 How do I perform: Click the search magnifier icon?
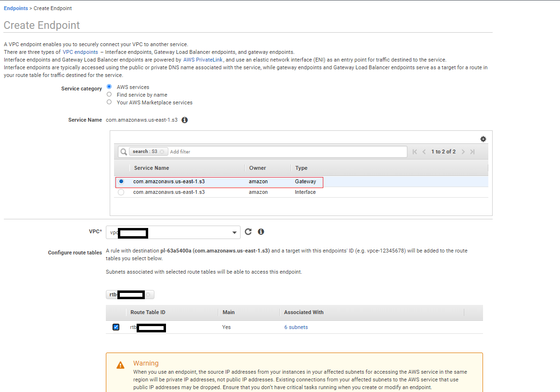tap(124, 152)
